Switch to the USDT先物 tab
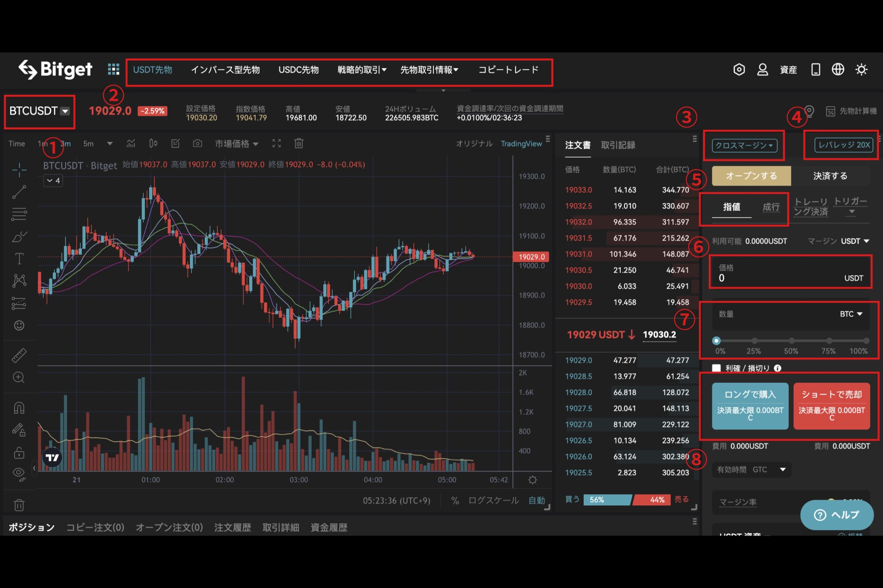The height and width of the screenshot is (588, 883). [x=152, y=70]
